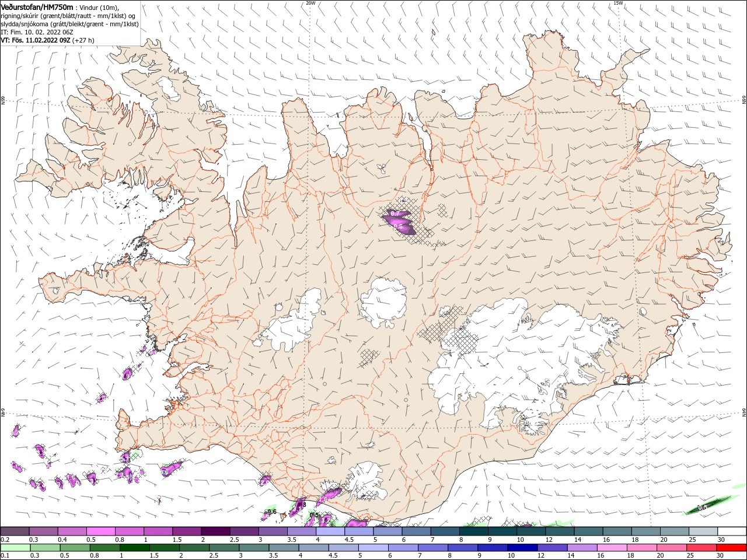Pick light blue snow swatch labeled 4
This screenshot has height=560, width=747.
(x=330, y=531)
